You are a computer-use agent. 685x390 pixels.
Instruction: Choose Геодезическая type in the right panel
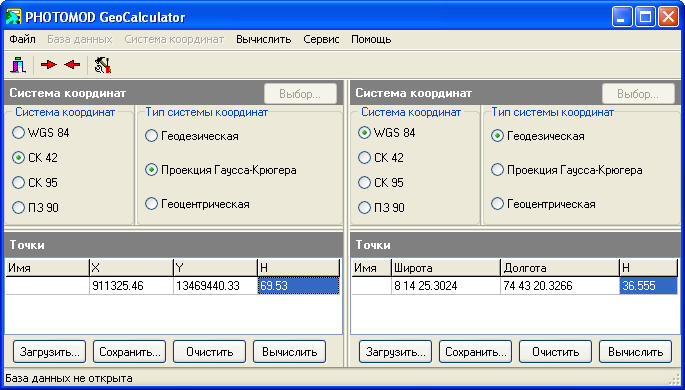coord(538,136)
